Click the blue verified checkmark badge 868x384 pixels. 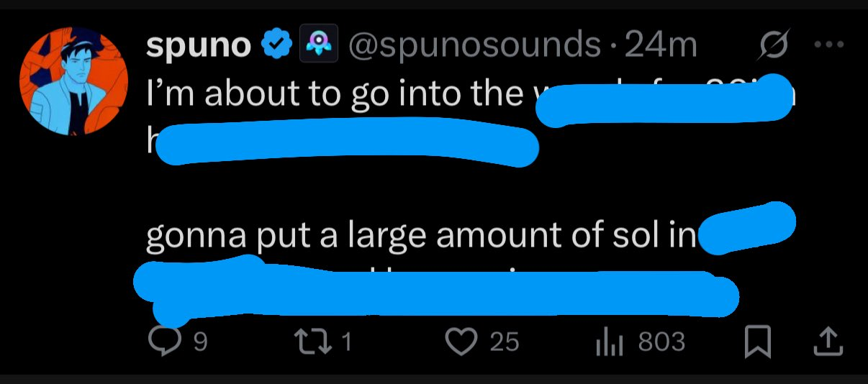click(x=274, y=47)
